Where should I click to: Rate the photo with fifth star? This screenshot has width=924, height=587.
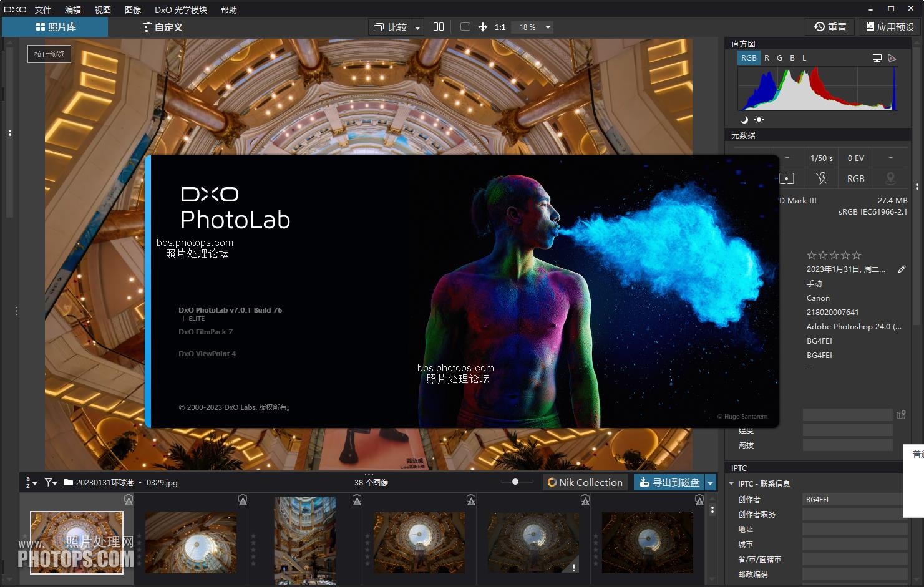(857, 255)
